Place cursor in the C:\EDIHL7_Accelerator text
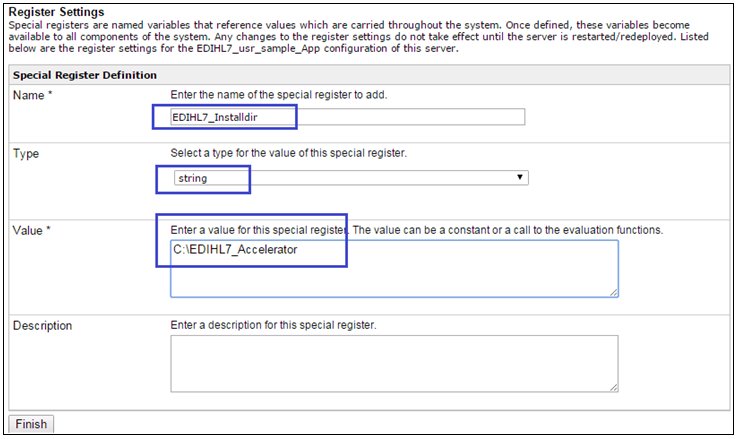The width and height of the screenshot is (736, 439). (249, 249)
